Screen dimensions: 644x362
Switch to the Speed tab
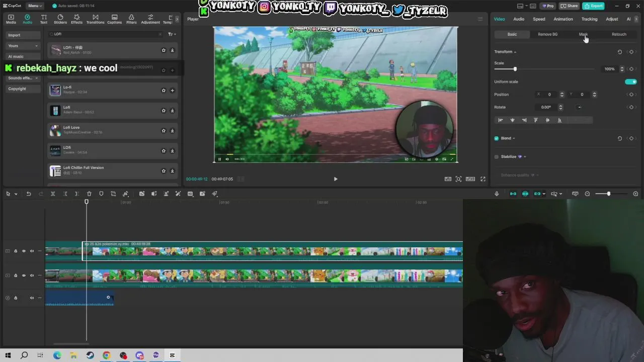tap(539, 19)
